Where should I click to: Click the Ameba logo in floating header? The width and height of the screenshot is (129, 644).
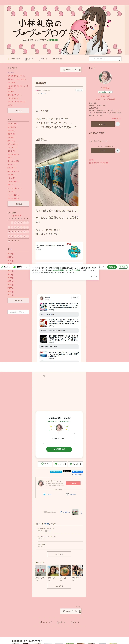pos(5,267)
